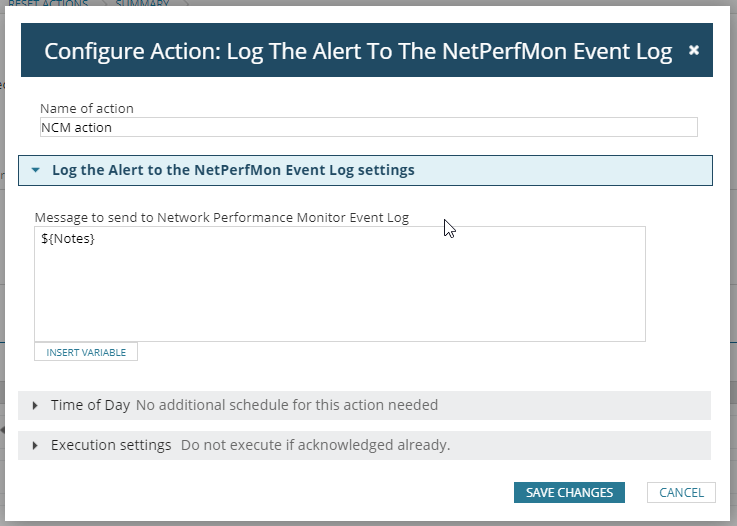Click the 'Name of action' field label
Viewport: 737px width, 526px height.
87,108
